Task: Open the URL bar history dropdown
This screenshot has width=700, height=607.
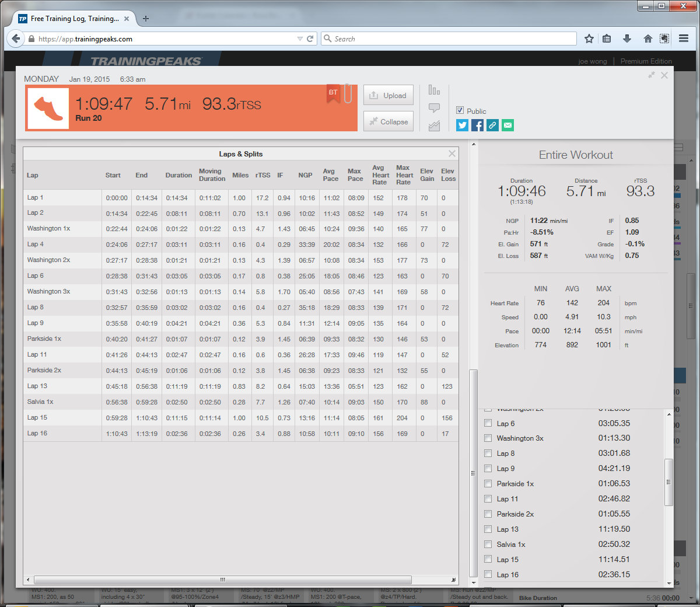Action: (x=300, y=39)
